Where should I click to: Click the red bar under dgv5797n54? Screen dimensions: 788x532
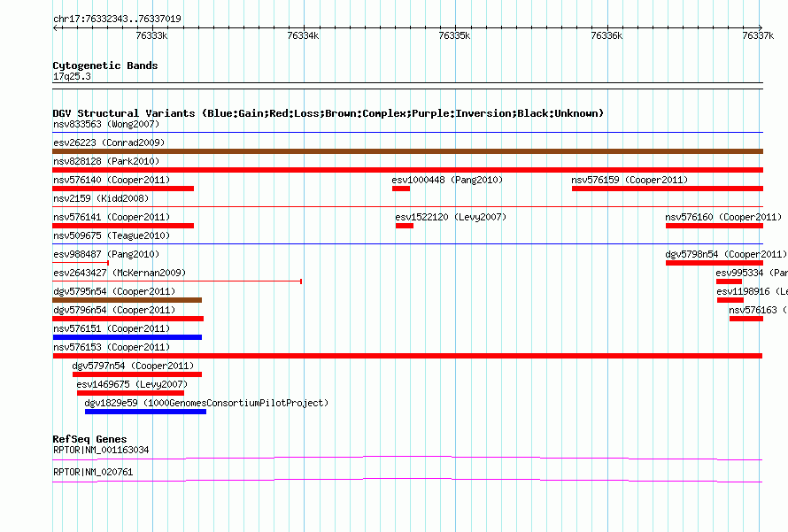pos(137,374)
